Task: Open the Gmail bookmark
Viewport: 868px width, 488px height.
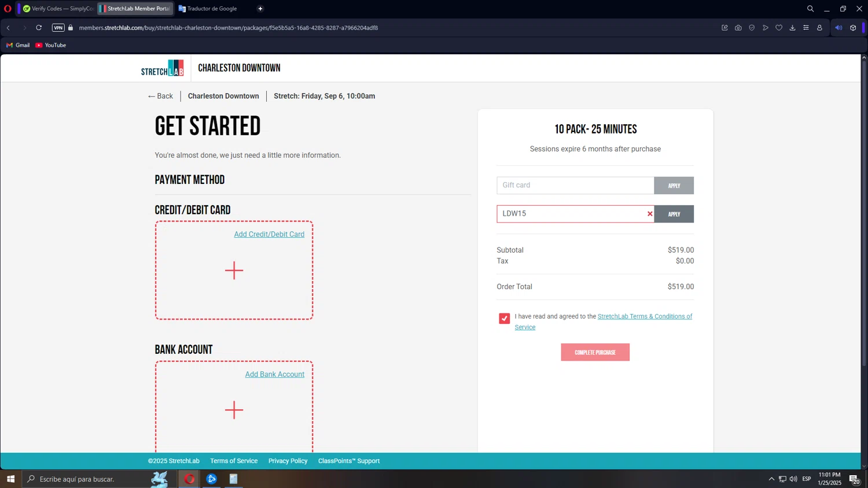Action: tap(18, 45)
